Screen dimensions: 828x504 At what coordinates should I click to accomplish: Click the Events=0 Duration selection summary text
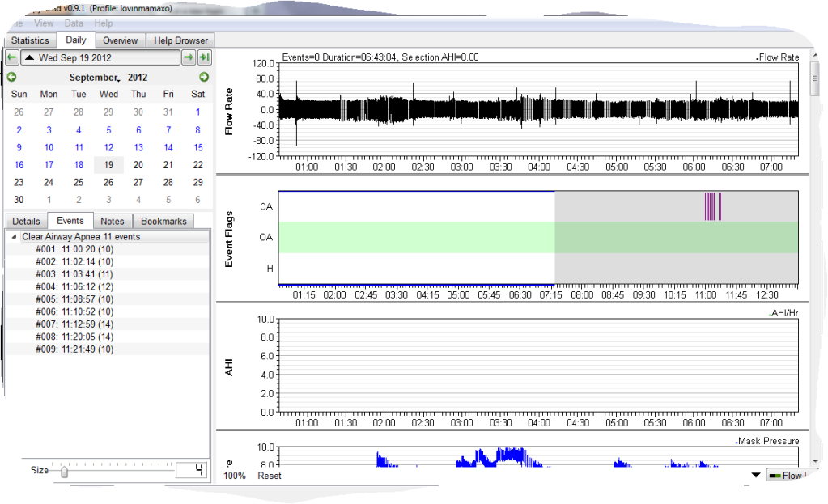point(380,57)
